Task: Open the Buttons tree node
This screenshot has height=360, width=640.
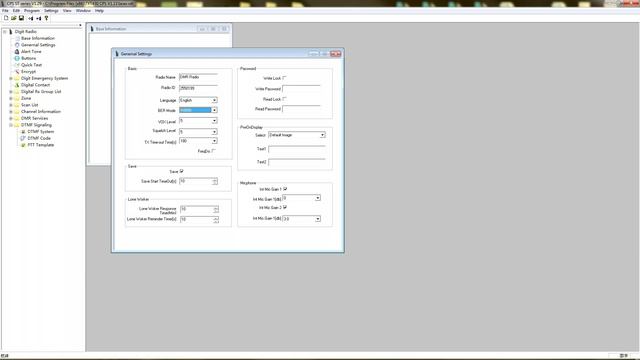Action: [x=29, y=58]
